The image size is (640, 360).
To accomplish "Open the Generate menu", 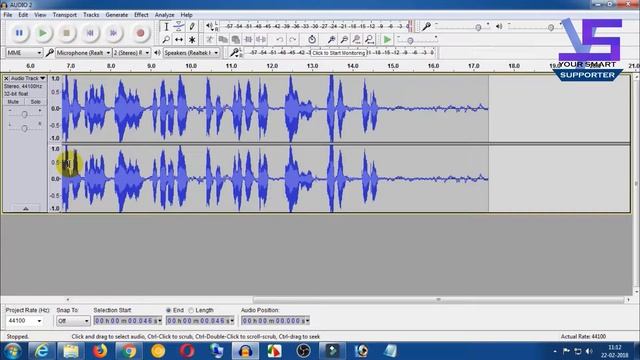I will tap(117, 15).
